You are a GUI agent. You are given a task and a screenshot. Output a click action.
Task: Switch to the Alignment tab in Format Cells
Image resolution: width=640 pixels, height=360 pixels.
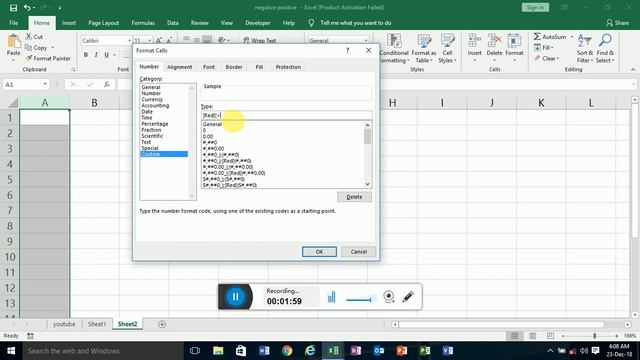[x=179, y=67]
